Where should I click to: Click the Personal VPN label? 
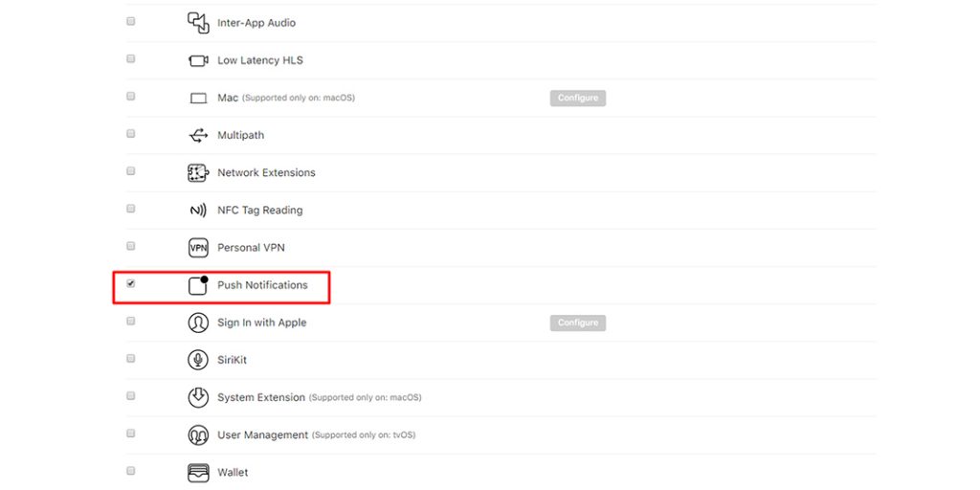click(251, 248)
